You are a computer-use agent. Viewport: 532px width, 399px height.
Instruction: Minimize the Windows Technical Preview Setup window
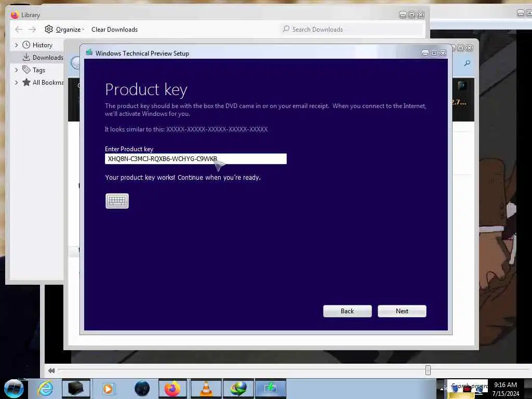pyautogui.click(x=425, y=54)
